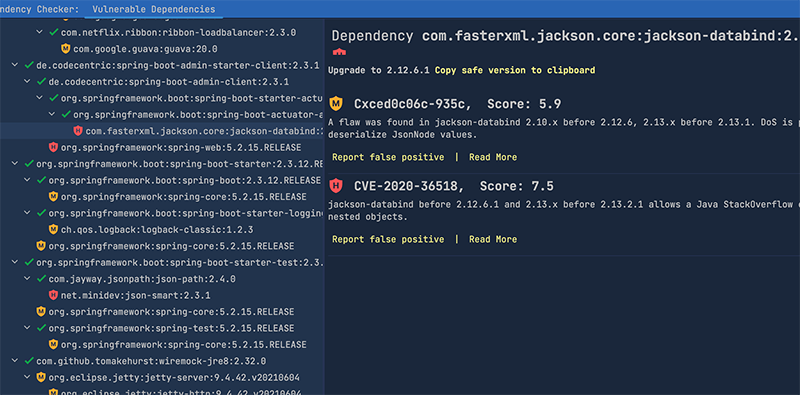Click green checkmark on json-path:2.4.0
Screen dimensions: 800x395
41,279
